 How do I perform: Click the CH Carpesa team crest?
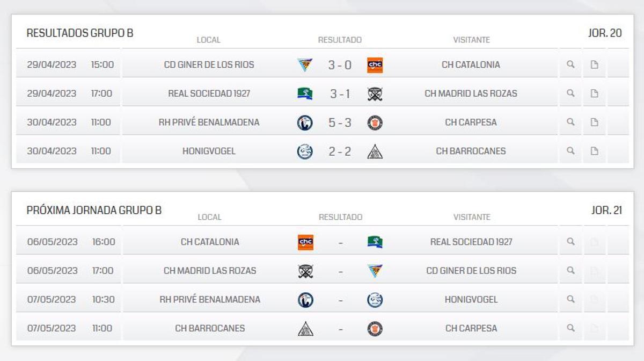tap(375, 122)
